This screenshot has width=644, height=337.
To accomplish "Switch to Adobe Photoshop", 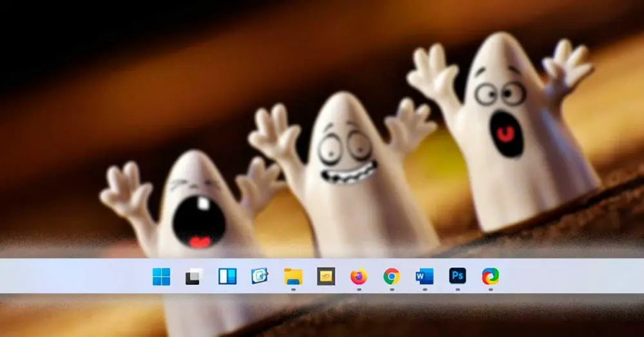I will 457,277.
